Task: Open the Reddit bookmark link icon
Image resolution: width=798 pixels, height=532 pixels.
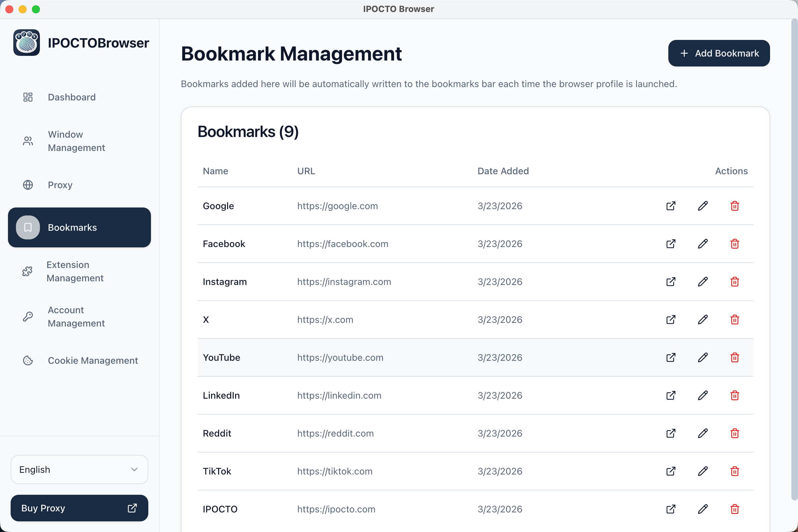Action: click(671, 434)
